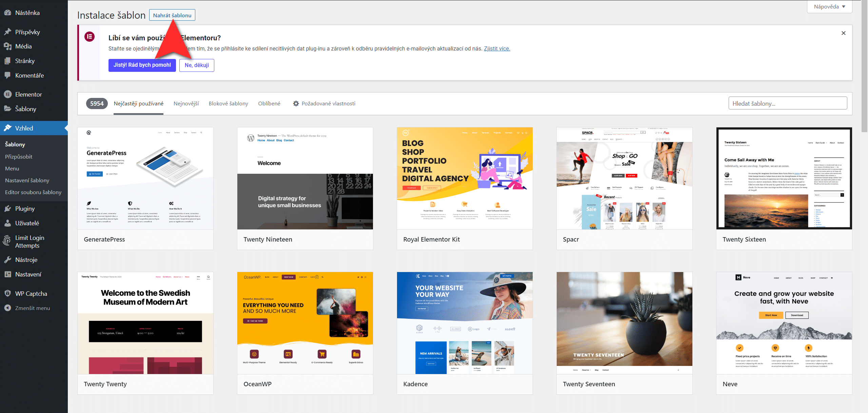Dismiss the Elementor notice with X
The width and height of the screenshot is (868, 413).
click(x=843, y=33)
